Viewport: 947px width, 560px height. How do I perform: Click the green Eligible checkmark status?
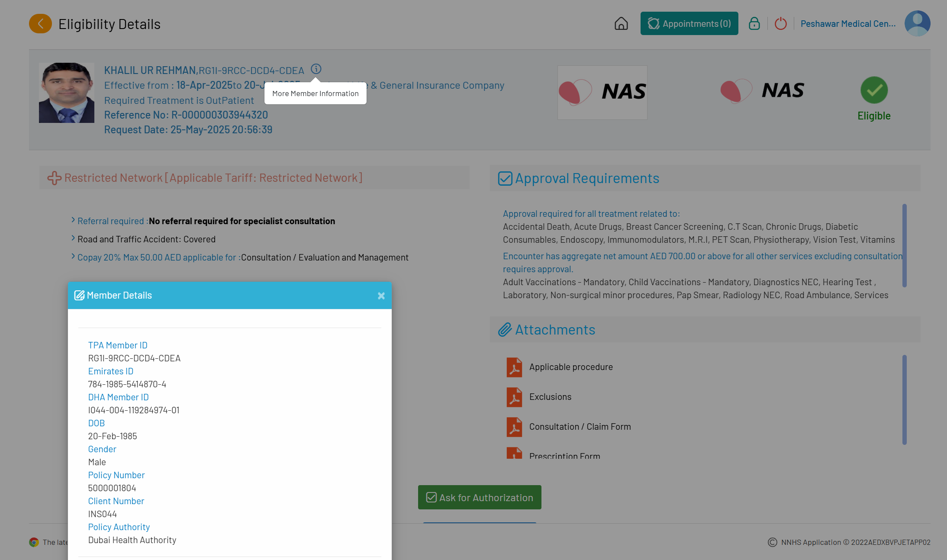click(x=873, y=90)
